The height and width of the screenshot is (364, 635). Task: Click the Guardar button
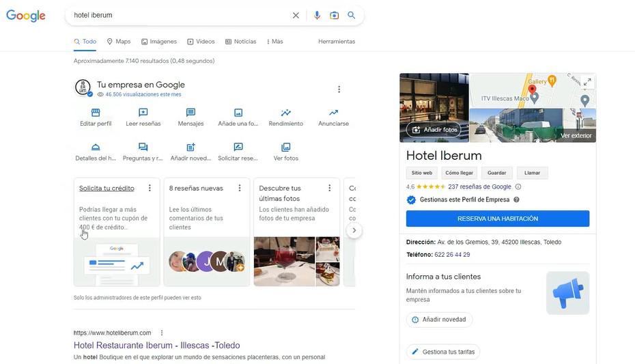tap(497, 173)
